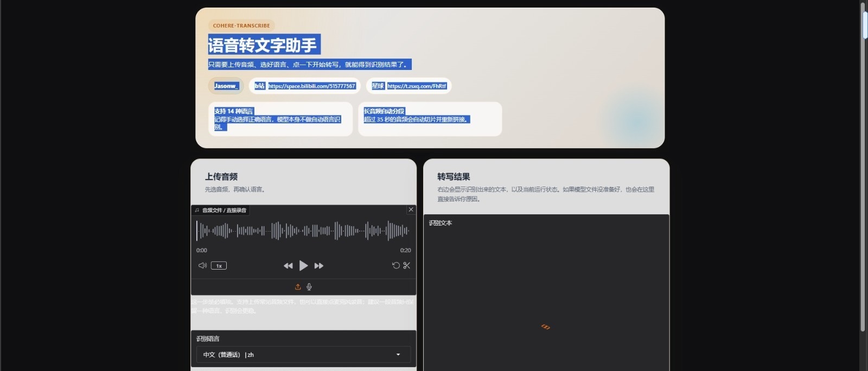Open the 星球 t.zsxq.com link

click(x=416, y=86)
